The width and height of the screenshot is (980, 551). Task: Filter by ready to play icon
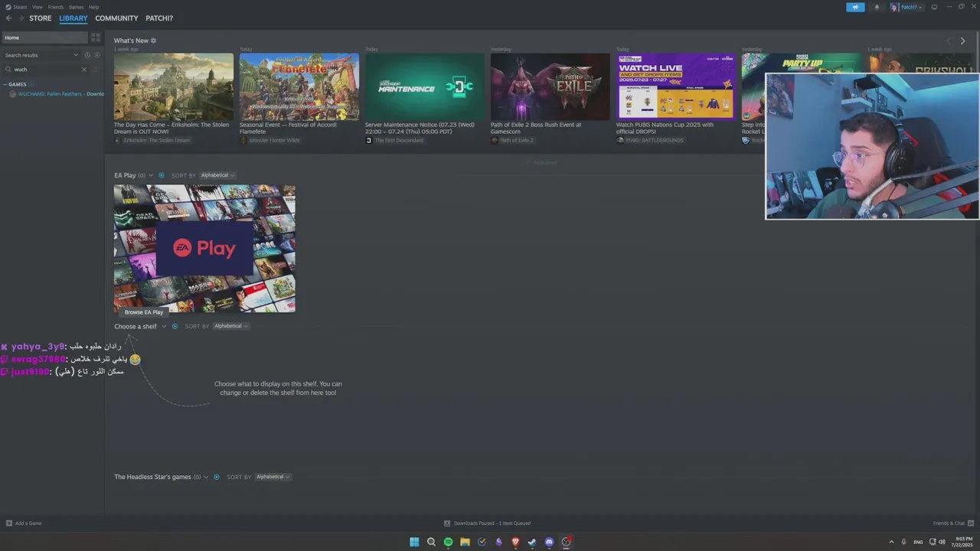point(96,55)
